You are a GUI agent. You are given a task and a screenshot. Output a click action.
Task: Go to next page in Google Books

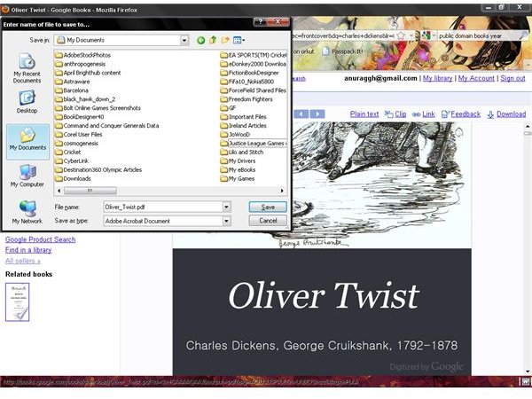click(x=317, y=113)
